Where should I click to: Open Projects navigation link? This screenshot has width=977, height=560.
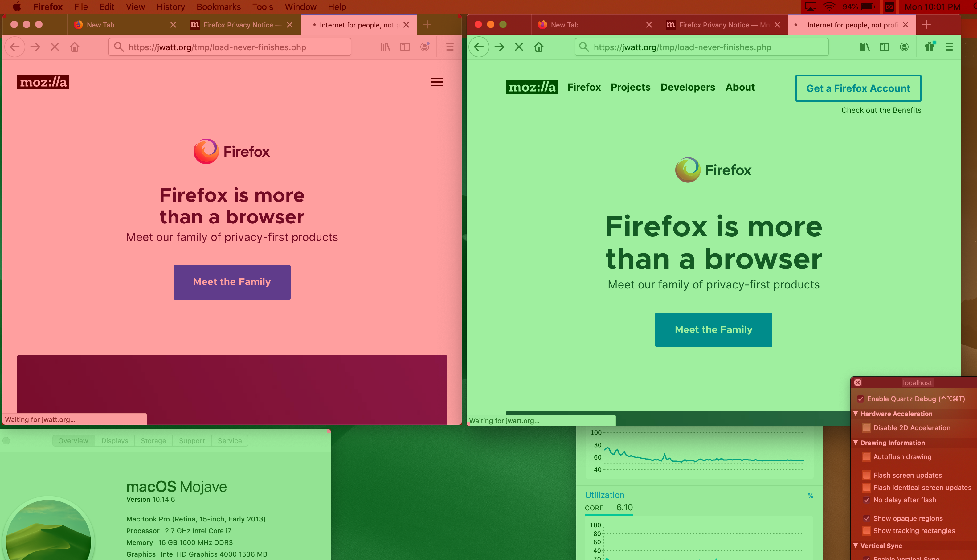pyautogui.click(x=631, y=87)
